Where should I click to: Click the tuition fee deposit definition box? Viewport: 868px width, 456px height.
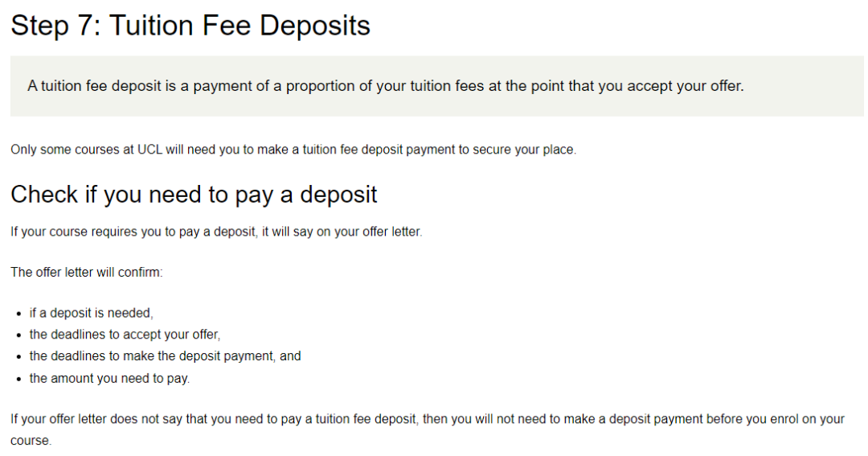click(436, 86)
